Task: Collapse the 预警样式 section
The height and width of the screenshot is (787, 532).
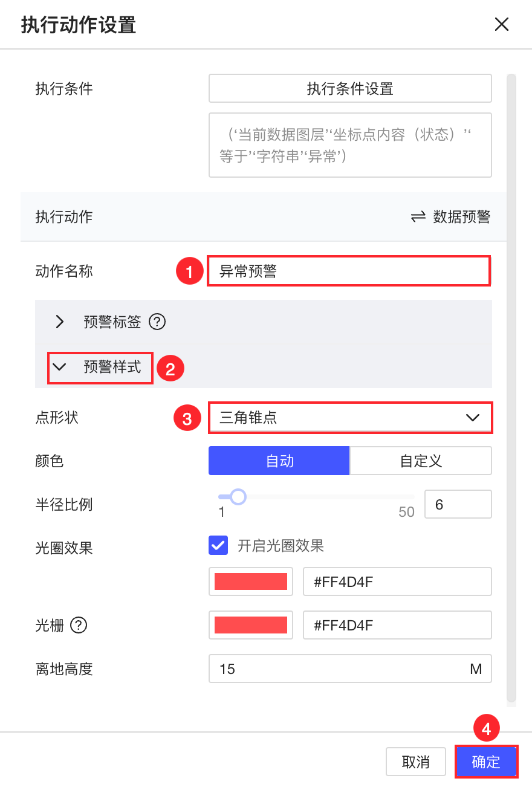Action: [x=60, y=367]
